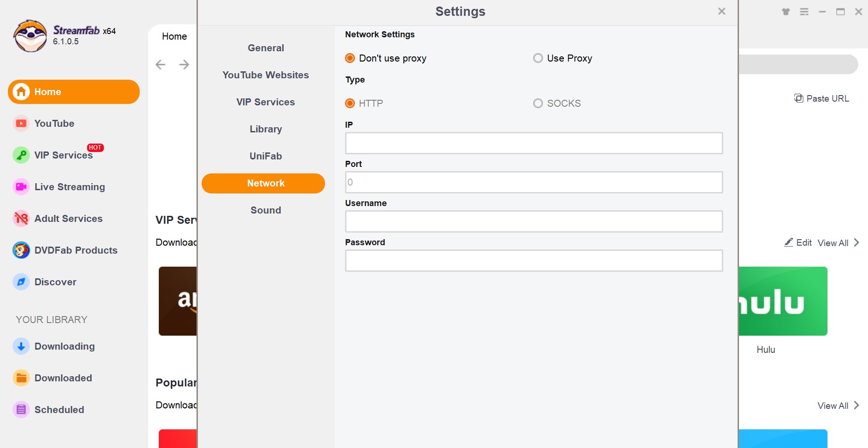Select YouTube label in sidebar

54,124
